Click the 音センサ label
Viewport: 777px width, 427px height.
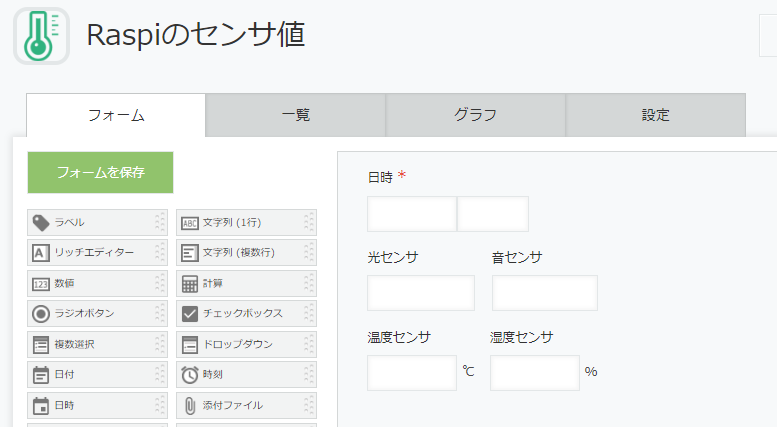click(517, 257)
